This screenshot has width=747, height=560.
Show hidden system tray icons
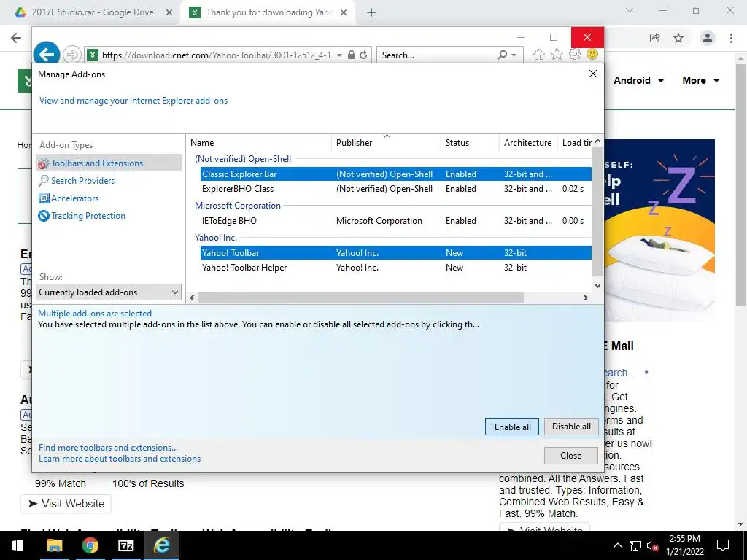pyautogui.click(x=617, y=545)
